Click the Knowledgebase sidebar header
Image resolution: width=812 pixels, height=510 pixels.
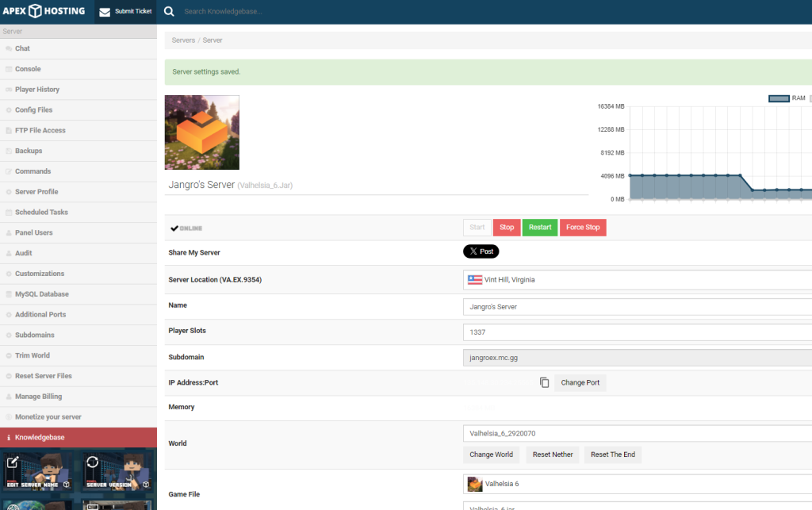[79, 438]
